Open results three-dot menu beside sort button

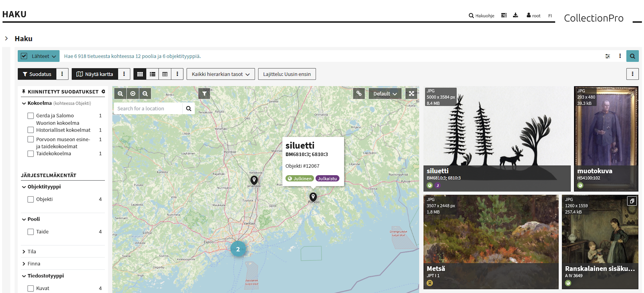(633, 74)
